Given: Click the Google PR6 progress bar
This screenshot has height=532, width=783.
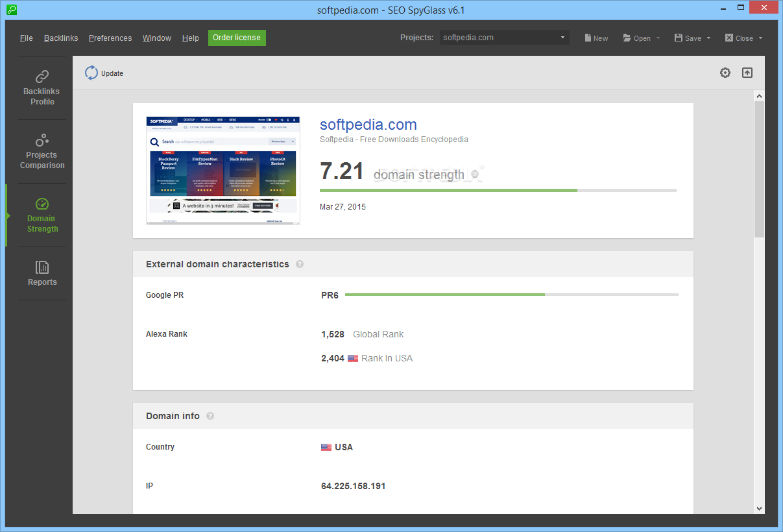Looking at the screenshot, I should pos(512,295).
